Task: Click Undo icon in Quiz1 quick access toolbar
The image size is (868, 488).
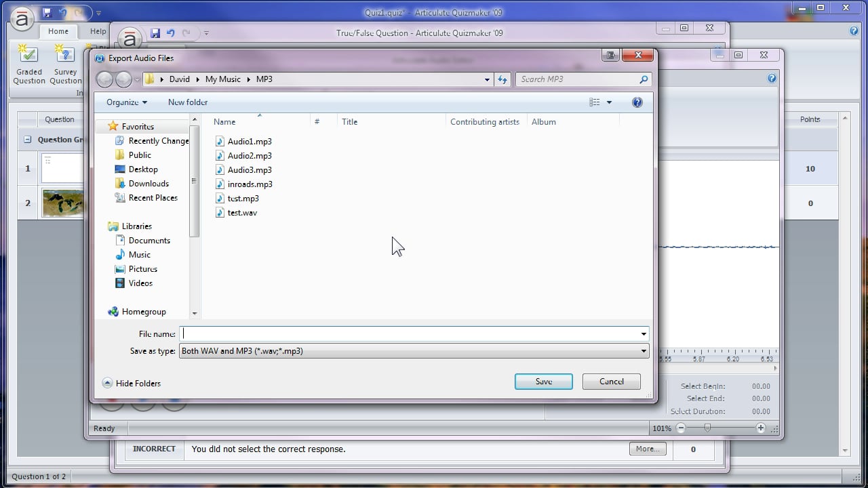Action: (63, 13)
